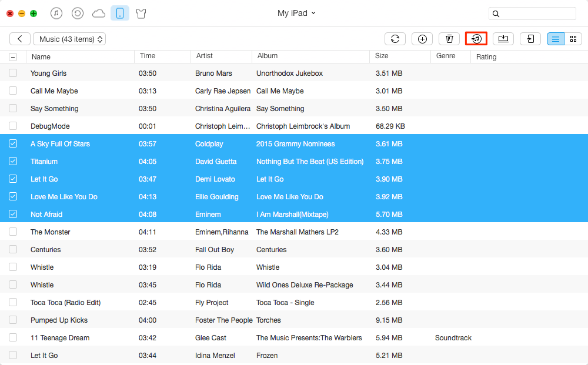
Task: Sort by the Album column header
Action: [x=268, y=56]
